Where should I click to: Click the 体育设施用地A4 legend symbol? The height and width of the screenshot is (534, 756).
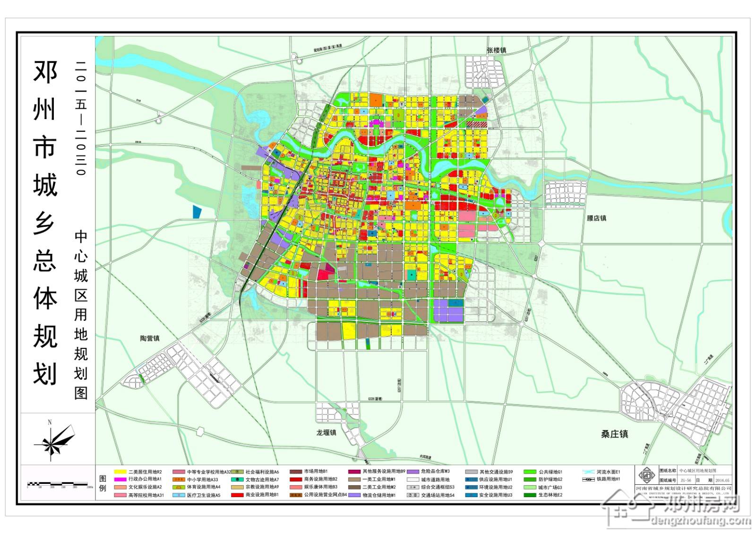click(179, 487)
